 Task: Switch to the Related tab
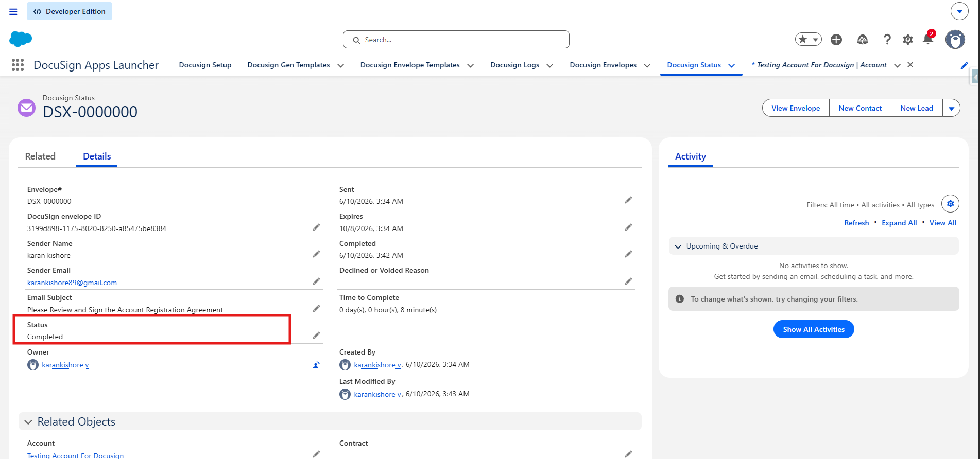tap(40, 156)
